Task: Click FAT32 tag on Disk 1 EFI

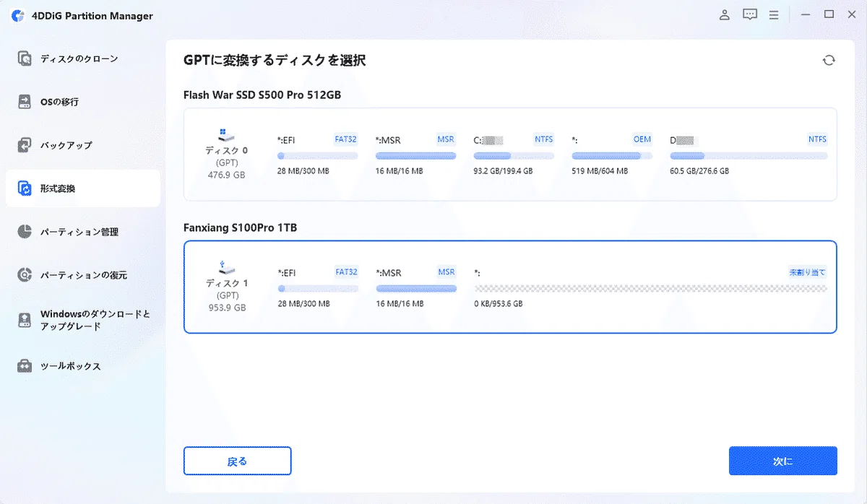Action: (x=346, y=272)
